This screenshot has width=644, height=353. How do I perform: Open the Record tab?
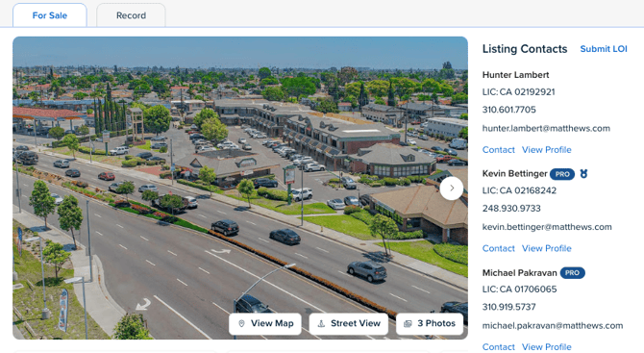click(x=131, y=15)
